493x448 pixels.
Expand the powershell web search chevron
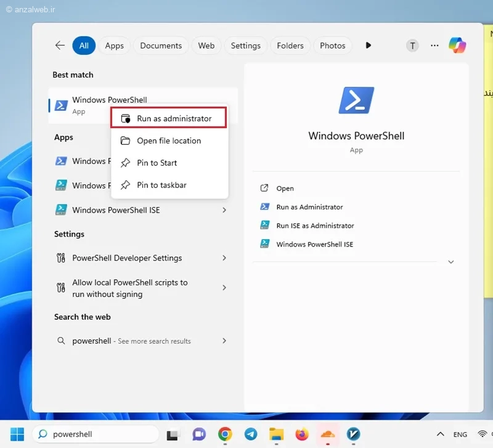[x=224, y=341]
